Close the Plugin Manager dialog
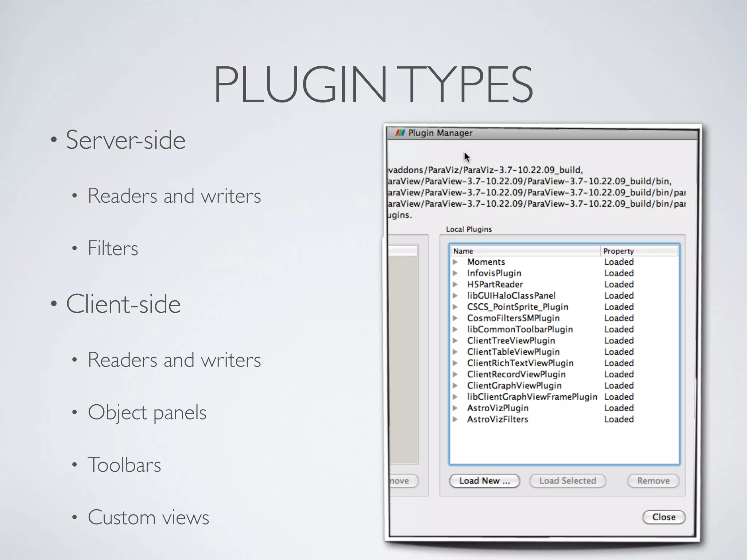 click(664, 517)
